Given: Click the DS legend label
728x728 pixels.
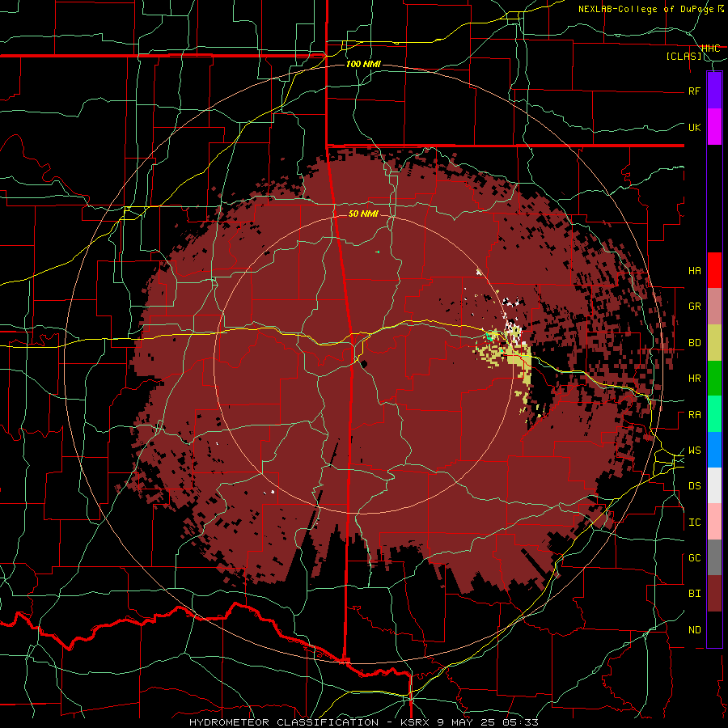Looking at the screenshot, I should click(x=694, y=486).
